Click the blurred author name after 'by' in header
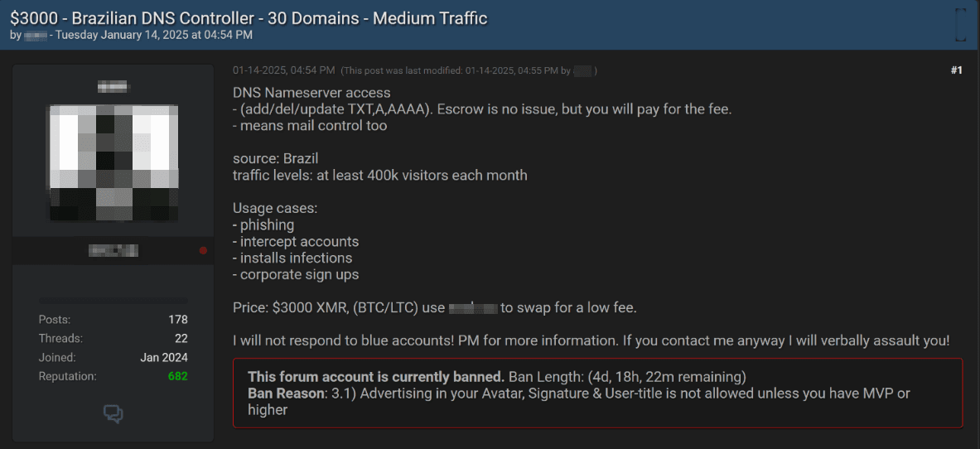The height and width of the screenshot is (449, 980). pos(35,36)
